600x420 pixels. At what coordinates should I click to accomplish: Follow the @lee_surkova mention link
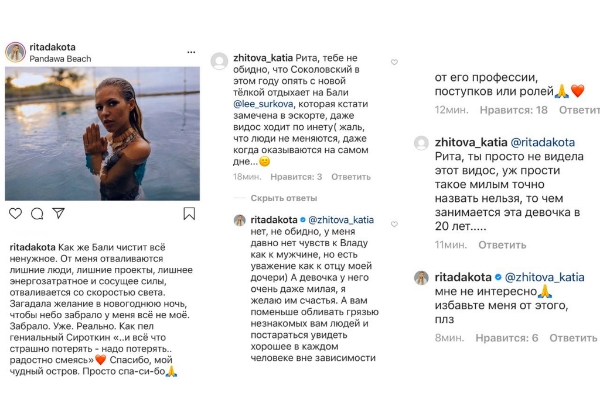[263, 104]
